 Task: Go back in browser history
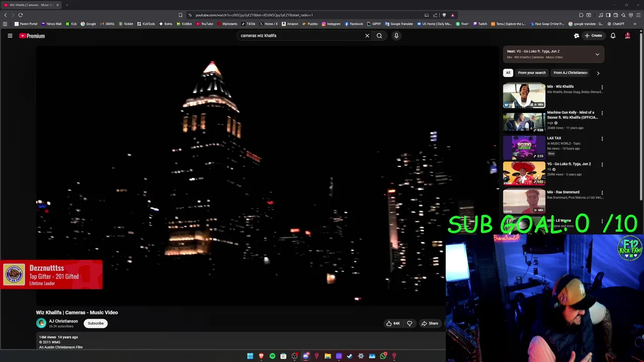tap(6, 15)
